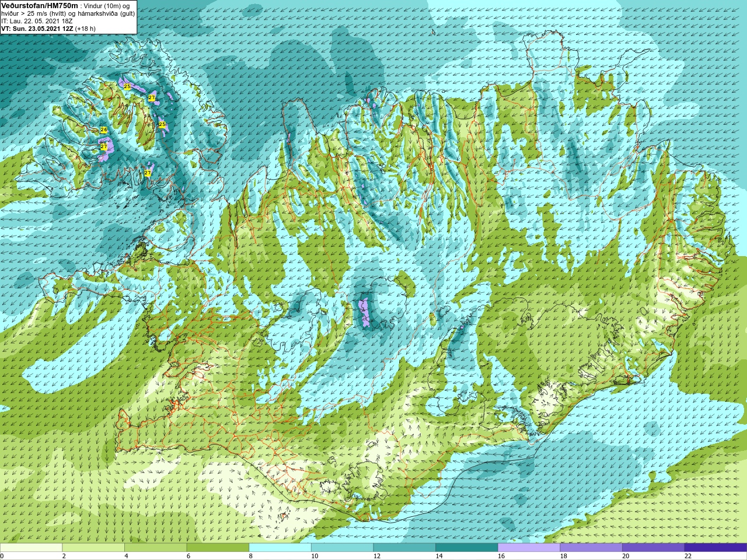Click the 'Vindur (10m) og' heading text
Screen dimensions: 747x560
click(x=107, y=6)
